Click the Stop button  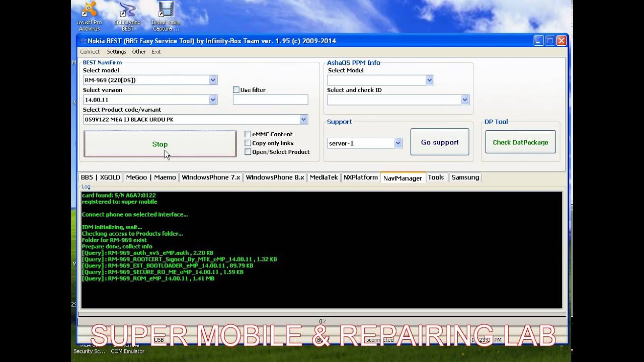click(x=160, y=144)
